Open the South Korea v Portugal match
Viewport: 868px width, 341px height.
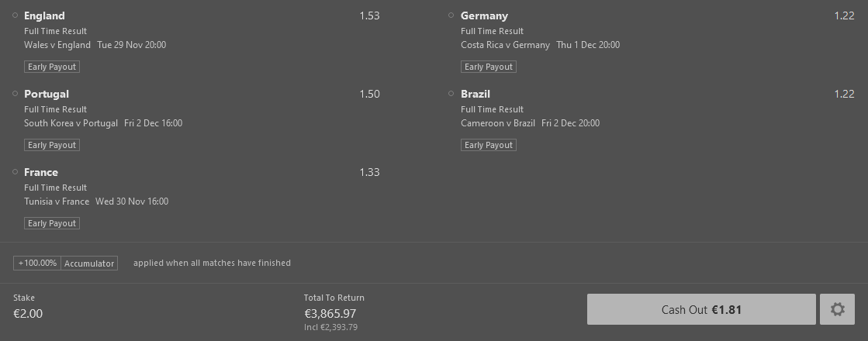(x=71, y=123)
